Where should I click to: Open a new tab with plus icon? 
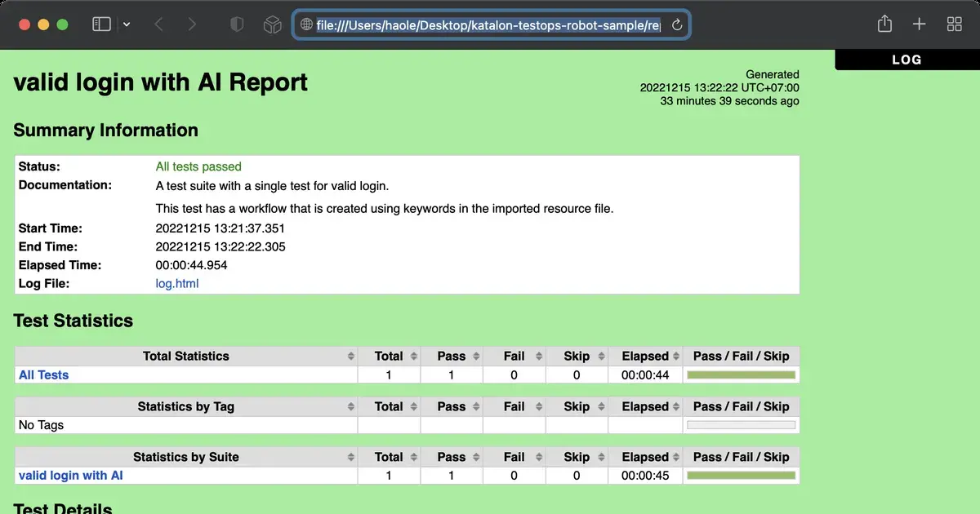[919, 24]
